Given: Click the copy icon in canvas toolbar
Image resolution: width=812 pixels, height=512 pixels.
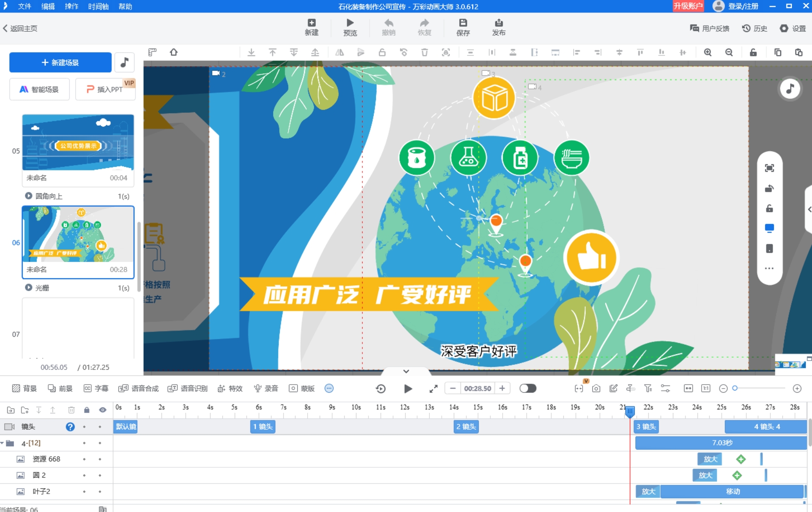Looking at the screenshot, I should click(x=778, y=52).
